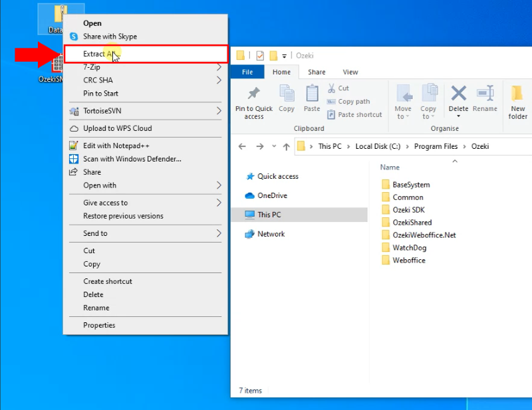Click the Pin to Quick access icon
532x410 pixels.
tap(254, 93)
